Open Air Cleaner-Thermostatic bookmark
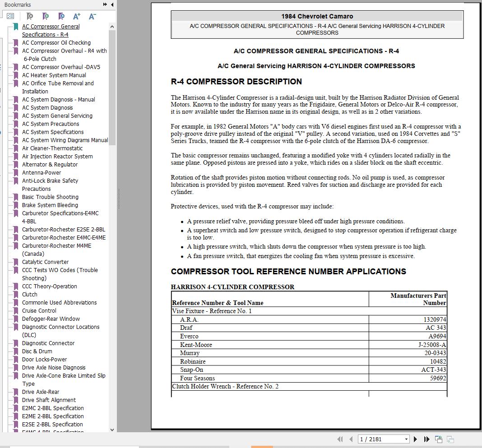The width and height of the screenshot is (482, 448). [x=52, y=148]
